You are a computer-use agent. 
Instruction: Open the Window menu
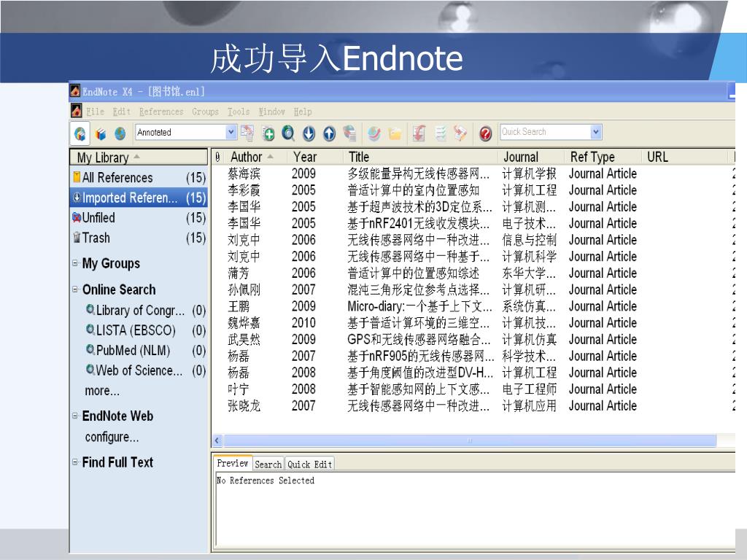271,112
